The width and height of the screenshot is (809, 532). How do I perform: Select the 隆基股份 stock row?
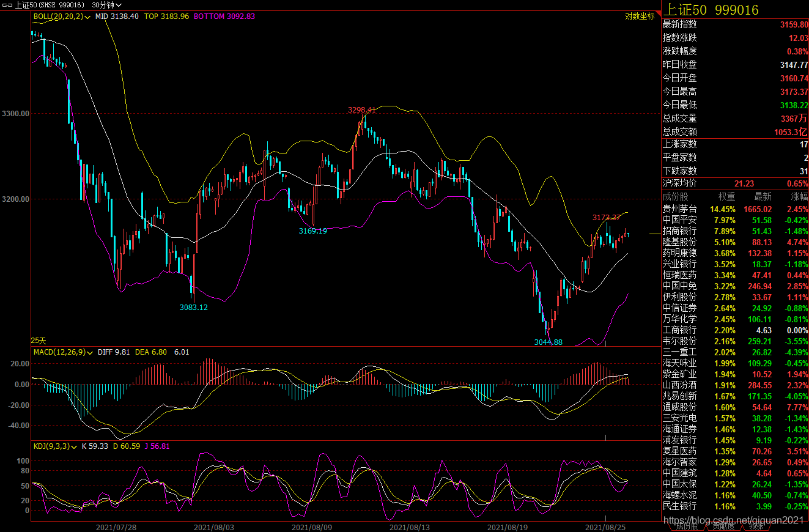coord(736,242)
